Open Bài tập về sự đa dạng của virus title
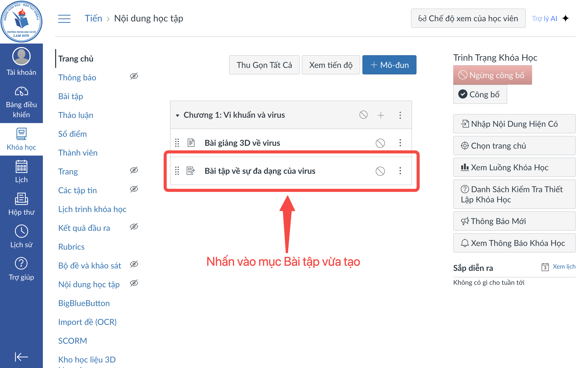Image resolution: width=588 pixels, height=368 pixels. click(260, 171)
